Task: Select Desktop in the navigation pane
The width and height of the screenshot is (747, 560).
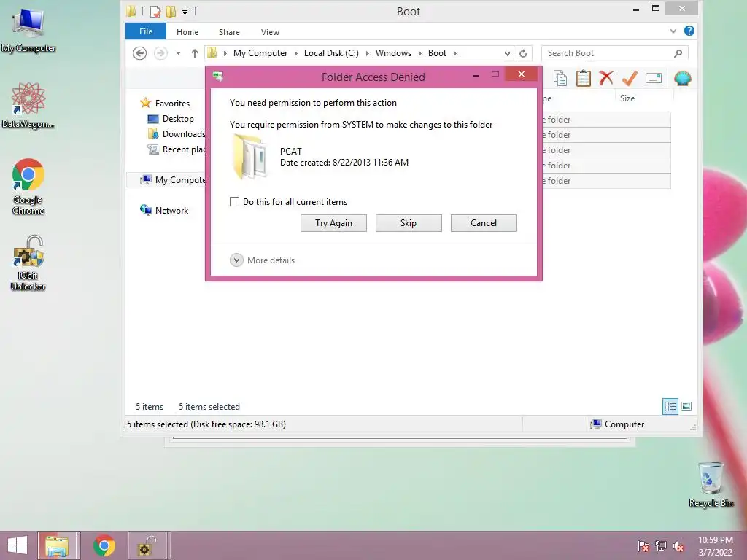Action: (x=171, y=119)
